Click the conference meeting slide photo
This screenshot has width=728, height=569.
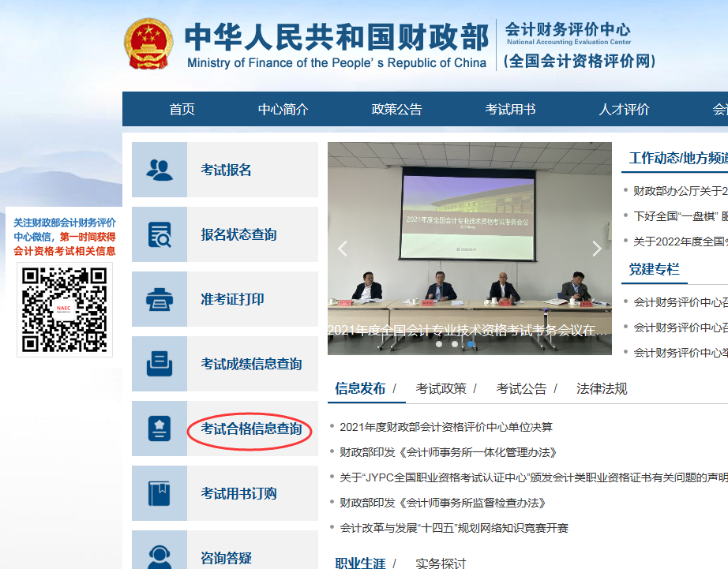coord(470,237)
